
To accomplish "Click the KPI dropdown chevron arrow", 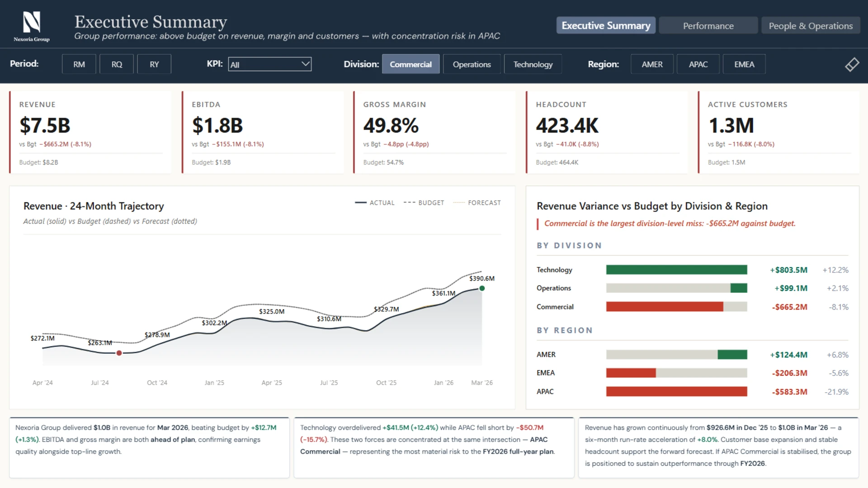I will [x=306, y=64].
